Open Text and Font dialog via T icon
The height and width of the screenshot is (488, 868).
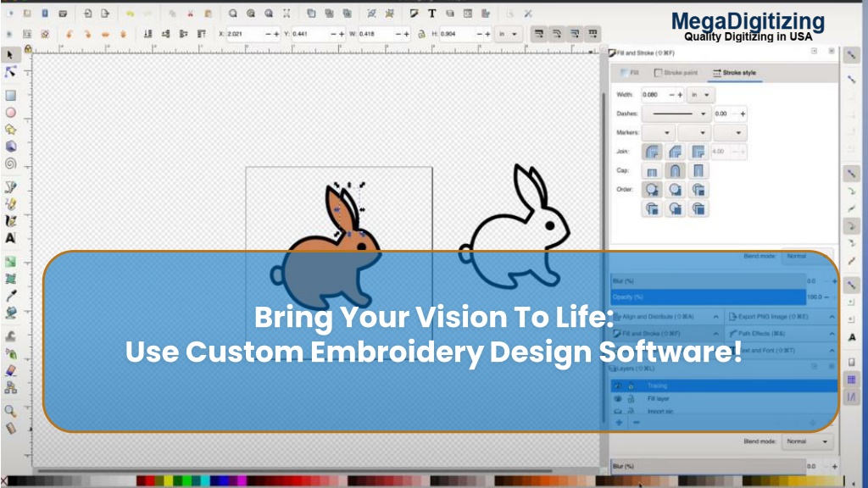pyautogui.click(x=431, y=14)
